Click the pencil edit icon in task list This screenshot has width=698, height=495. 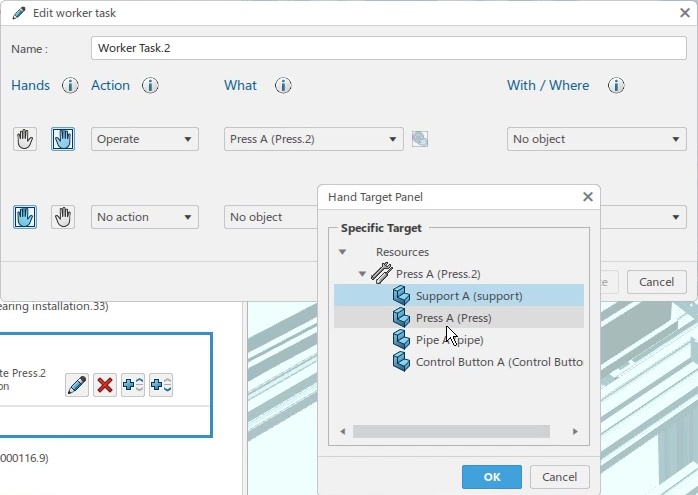77,385
